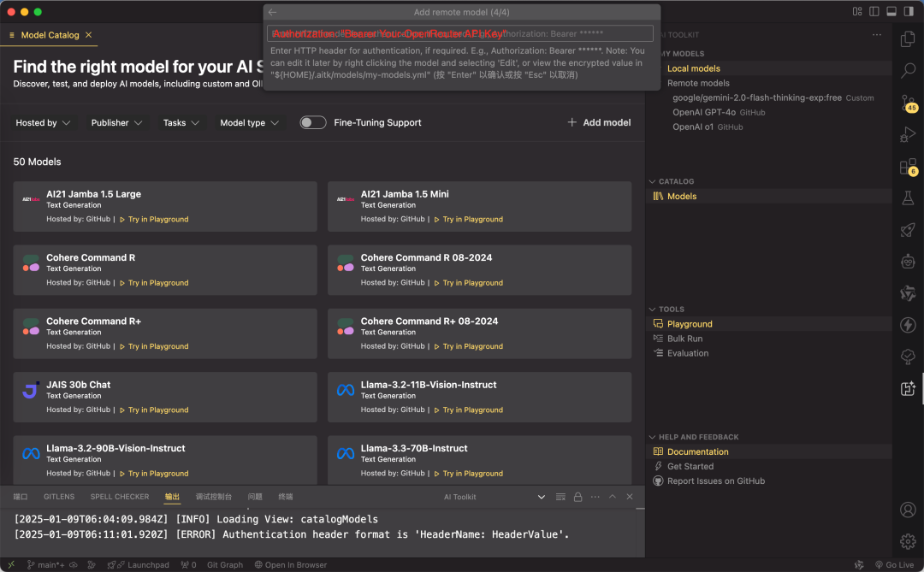
Task: Enable the Fine-Tuning Support switch
Action: coord(313,122)
